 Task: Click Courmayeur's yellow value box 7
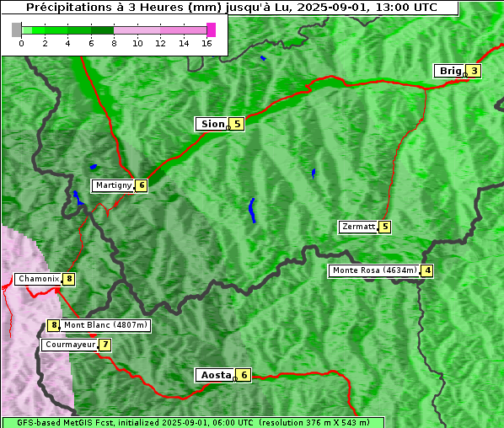(x=105, y=345)
